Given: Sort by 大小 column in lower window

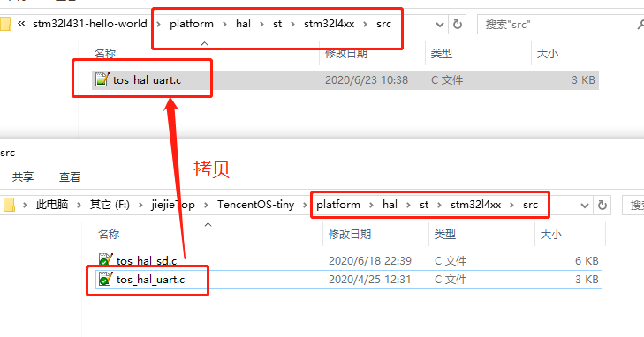Looking at the screenshot, I should tap(550, 234).
